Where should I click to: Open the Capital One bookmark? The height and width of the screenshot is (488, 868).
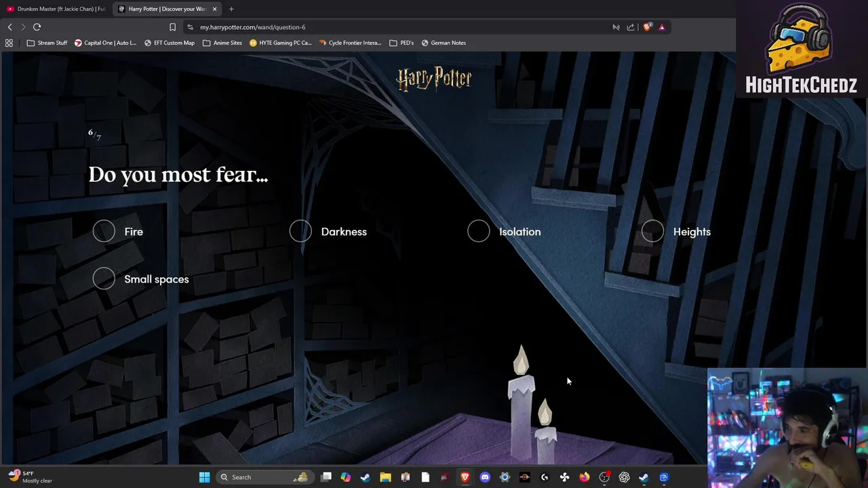coord(105,43)
